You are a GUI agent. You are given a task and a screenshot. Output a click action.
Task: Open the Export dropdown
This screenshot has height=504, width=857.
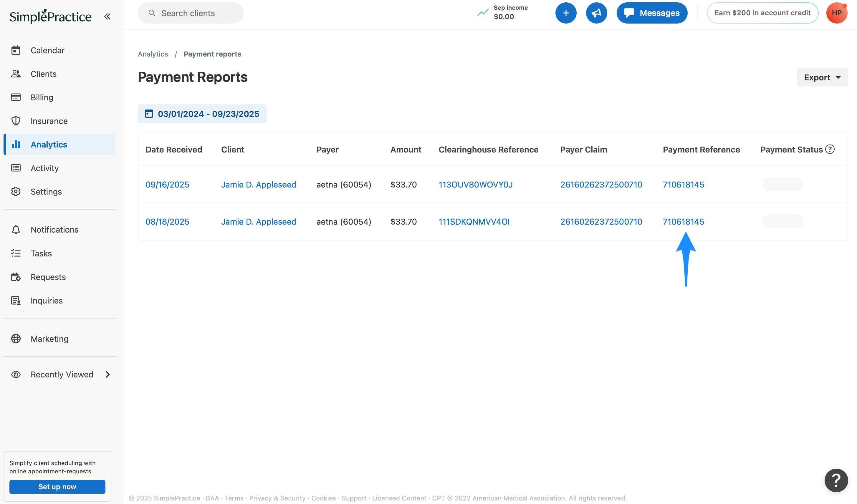pyautogui.click(x=822, y=77)
